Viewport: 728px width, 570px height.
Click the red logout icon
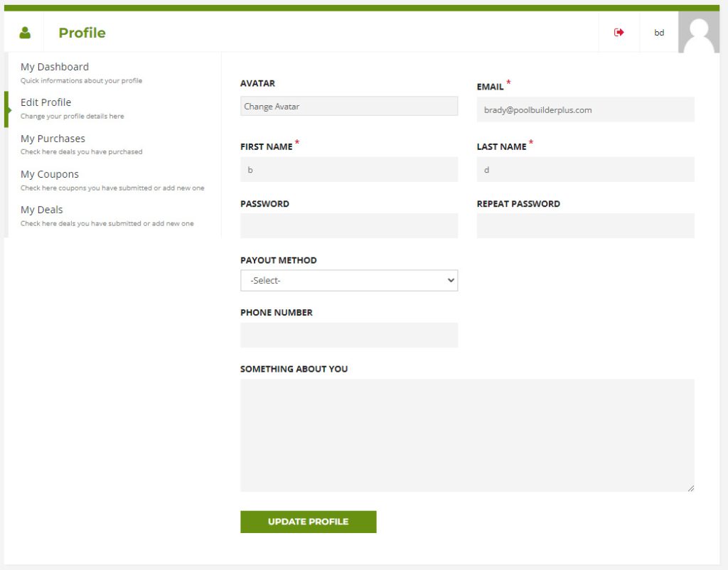click(619, 33)
